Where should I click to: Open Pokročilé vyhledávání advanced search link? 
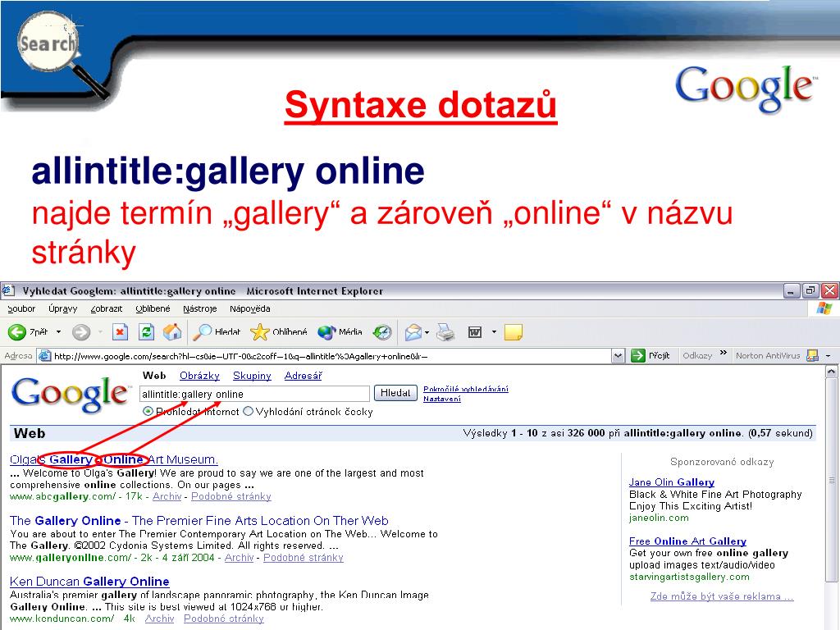coord(466,389)
